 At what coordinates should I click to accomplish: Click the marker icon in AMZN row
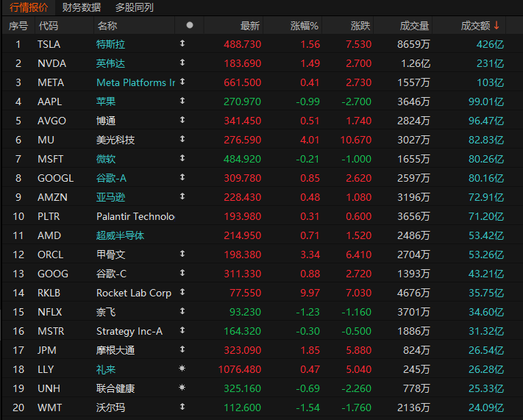182,196
